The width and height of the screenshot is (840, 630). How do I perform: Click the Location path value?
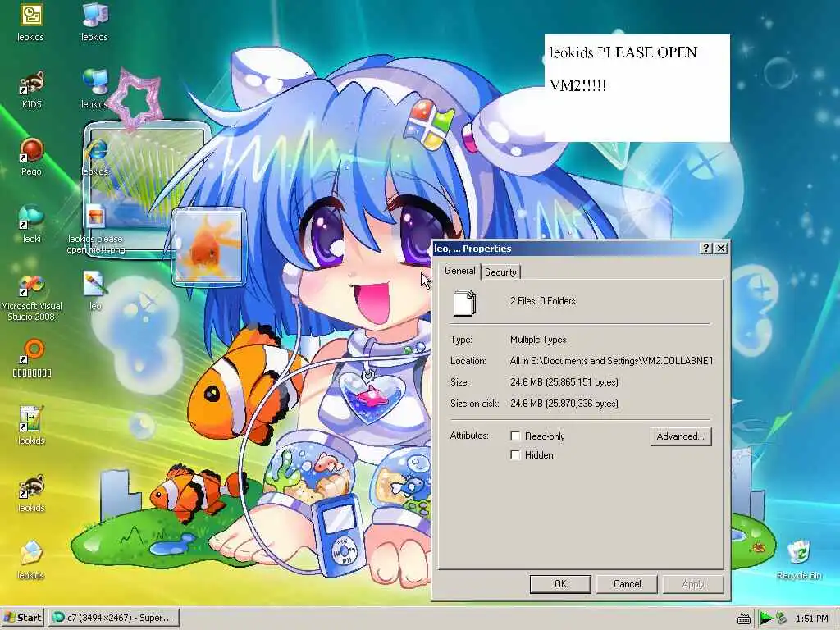(x=611, y=361)
